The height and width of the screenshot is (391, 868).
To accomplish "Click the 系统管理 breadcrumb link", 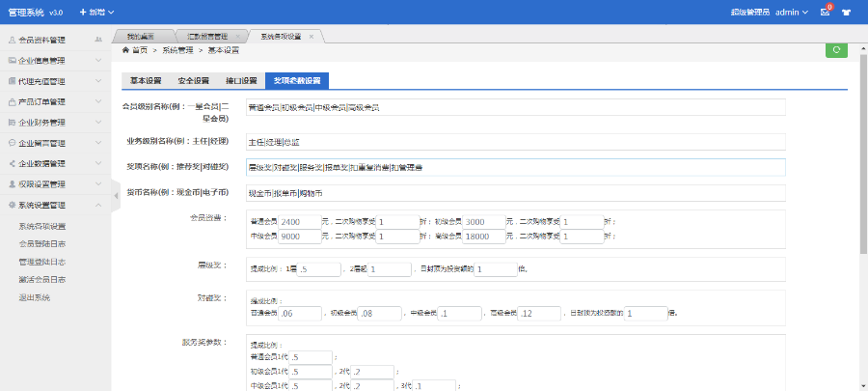I will (x=177, y=50).
